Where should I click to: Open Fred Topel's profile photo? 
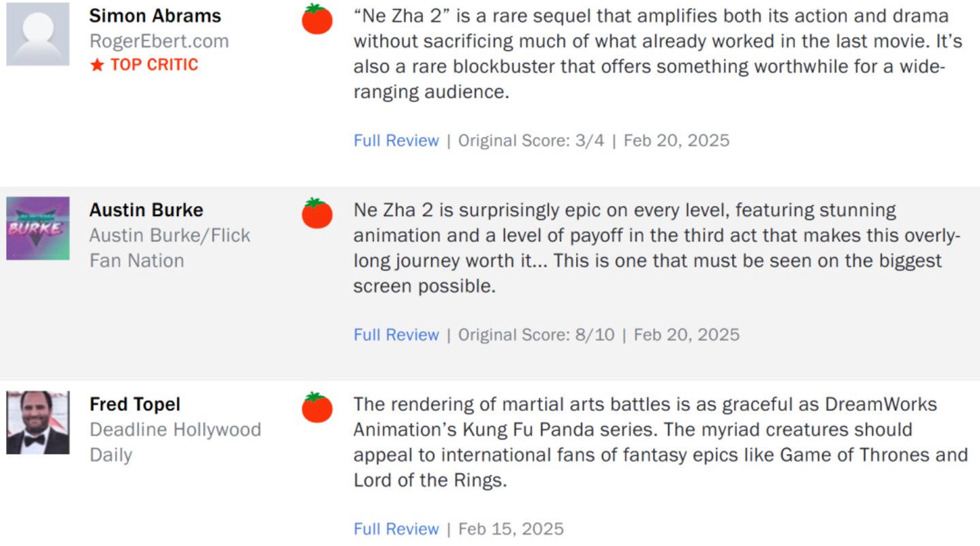pos(38,423)
